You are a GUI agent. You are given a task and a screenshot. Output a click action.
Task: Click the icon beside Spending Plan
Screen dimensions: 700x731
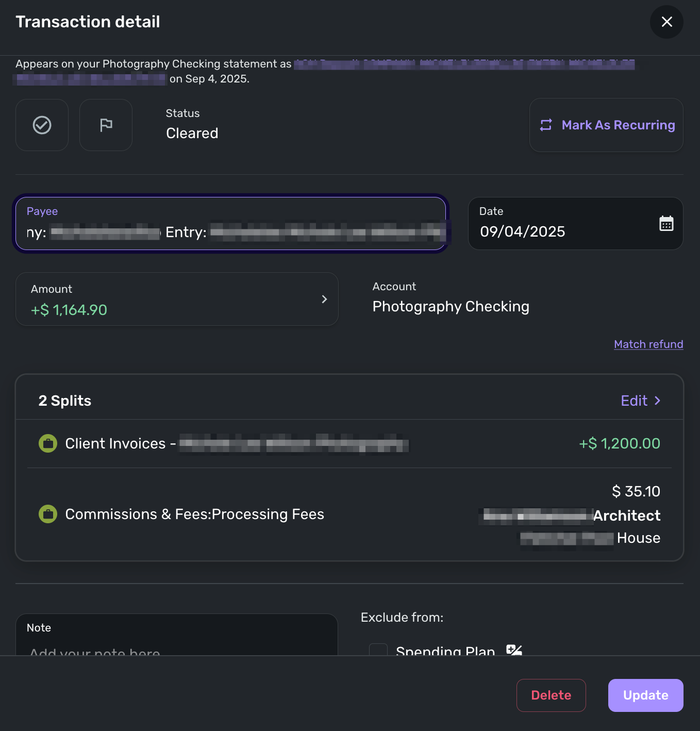coord(514,650)
